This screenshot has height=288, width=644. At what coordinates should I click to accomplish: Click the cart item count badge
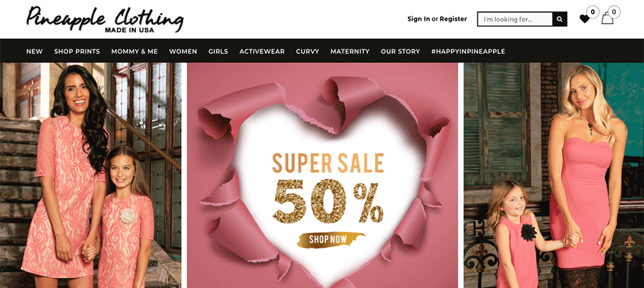(614, 12)
